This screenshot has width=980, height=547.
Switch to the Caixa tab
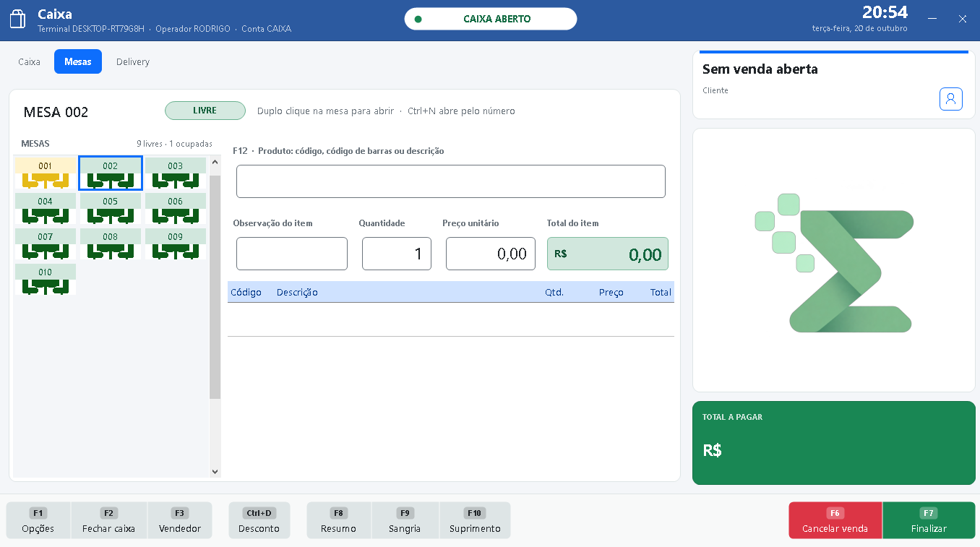click(x=30, y=62)
